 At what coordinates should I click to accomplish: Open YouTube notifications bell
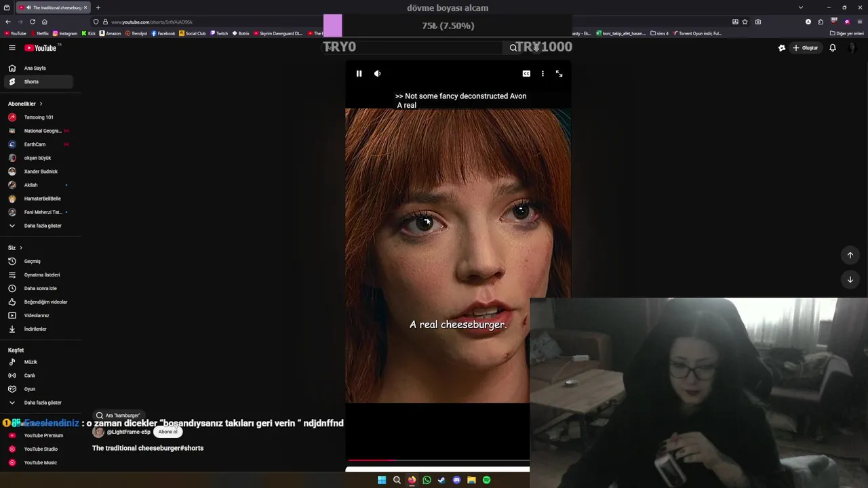click(833, 48)
